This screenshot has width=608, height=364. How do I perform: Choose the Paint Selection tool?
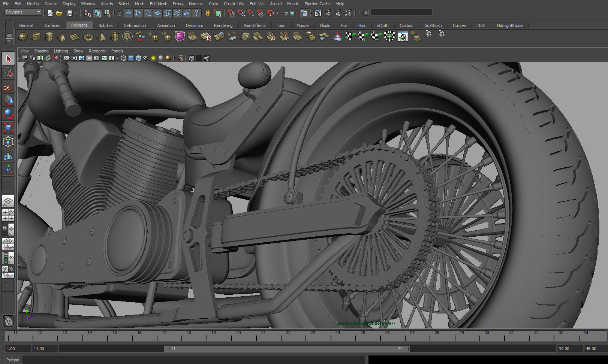8,87
